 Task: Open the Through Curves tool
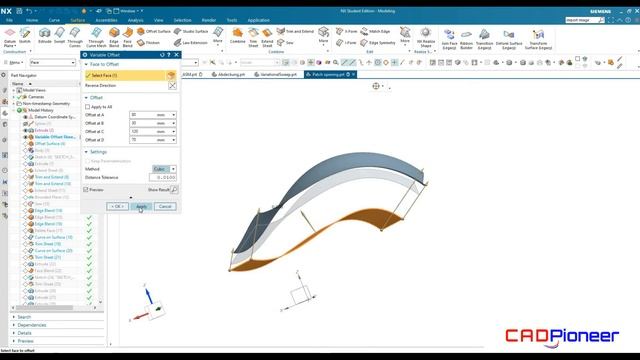coord(75,37)
